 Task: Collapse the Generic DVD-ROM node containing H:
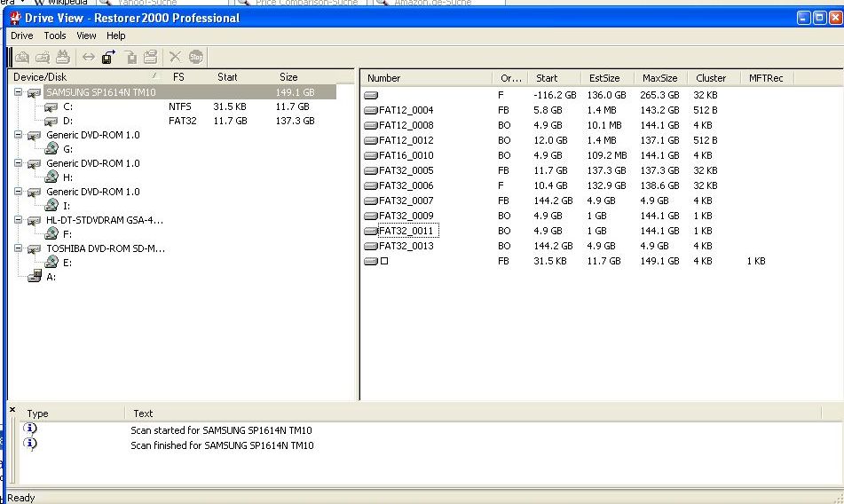19,163
